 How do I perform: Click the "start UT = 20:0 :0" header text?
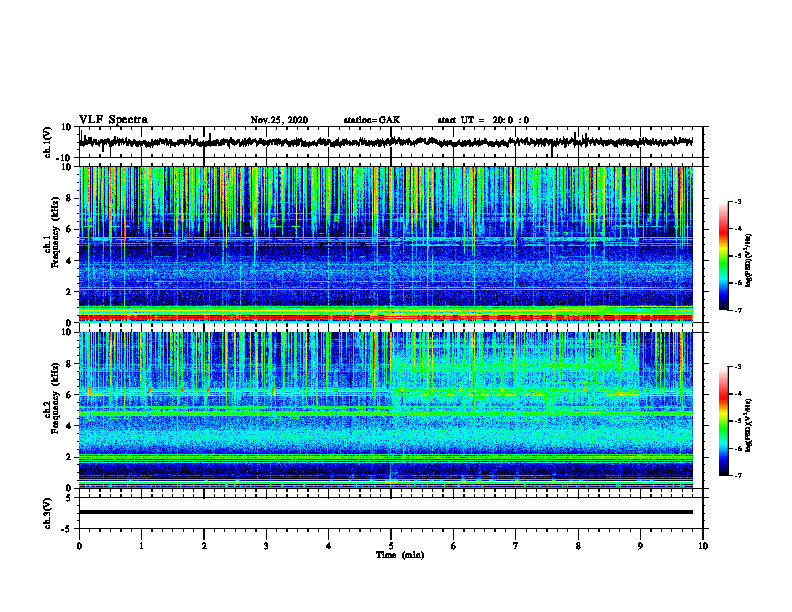(483, 120)
